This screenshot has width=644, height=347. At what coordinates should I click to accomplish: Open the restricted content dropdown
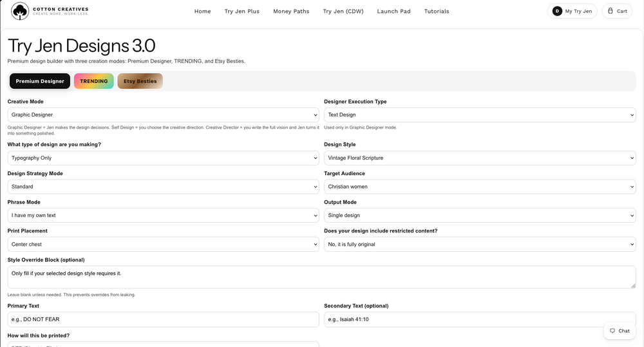pyautogui.click(x=480, y=245)
